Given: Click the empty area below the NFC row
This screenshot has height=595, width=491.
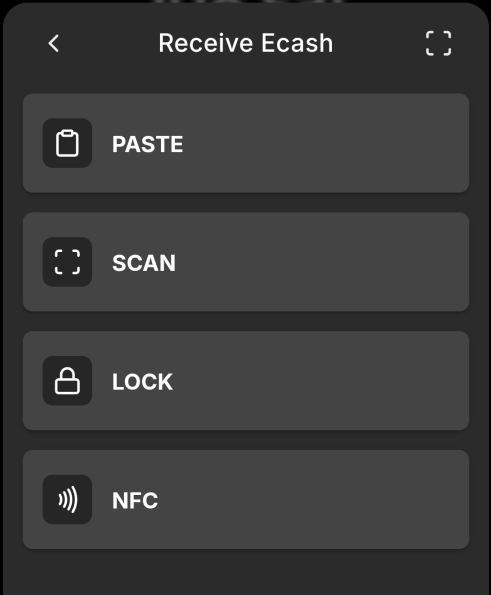Looking at the screenshot, I should [x=246, y=572].
